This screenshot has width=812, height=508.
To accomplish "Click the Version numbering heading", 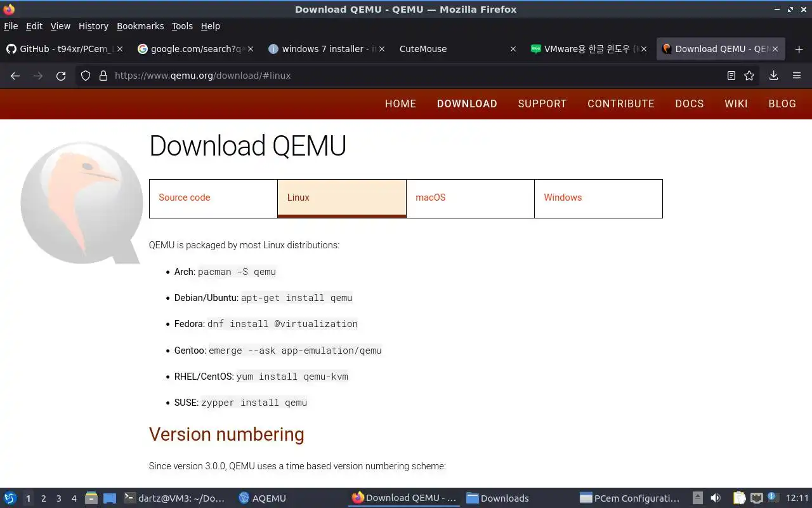I will pyautogui.click(x=226, y=434).
